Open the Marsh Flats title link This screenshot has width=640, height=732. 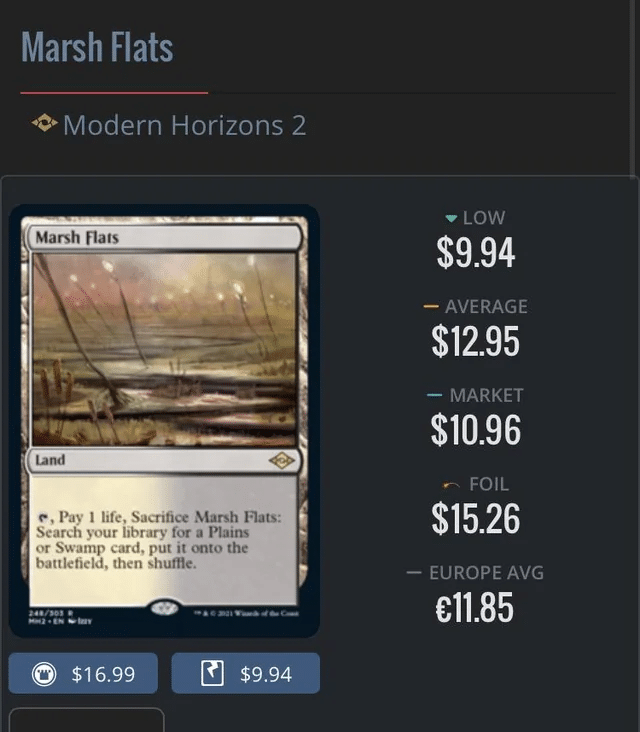point(97,47)
